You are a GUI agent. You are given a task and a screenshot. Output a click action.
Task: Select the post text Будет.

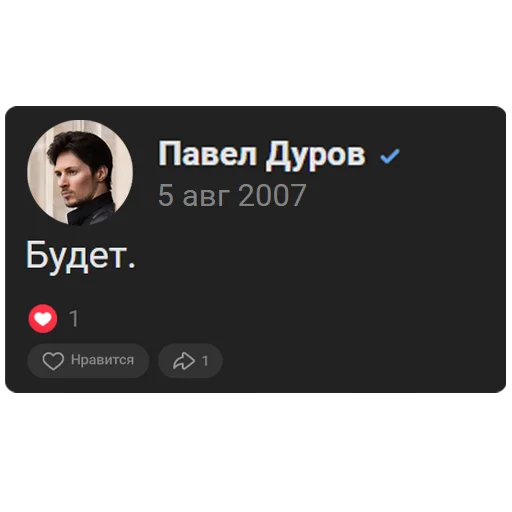click(x=81, y=257)
